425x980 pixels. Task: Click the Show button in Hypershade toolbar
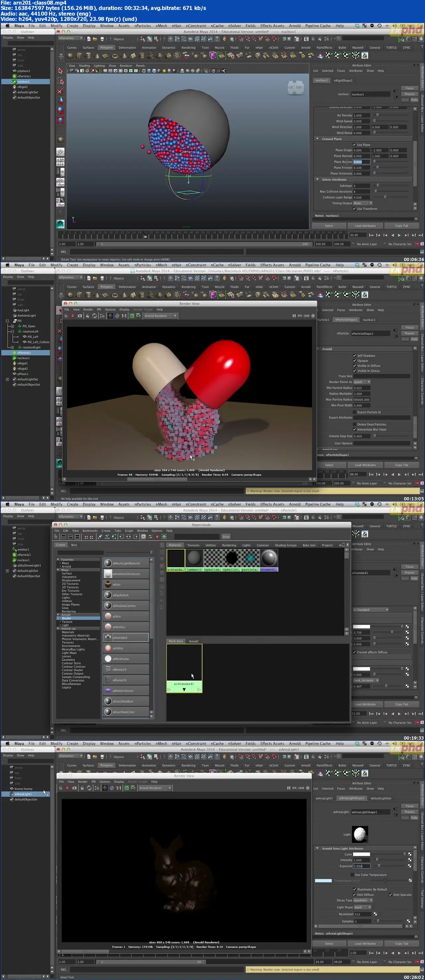(226, 537)
